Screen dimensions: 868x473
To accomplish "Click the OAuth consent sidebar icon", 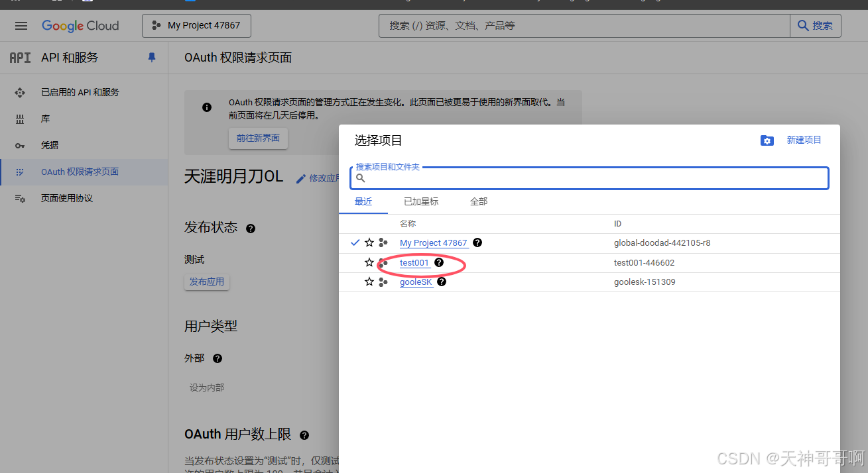I will point(20,172).
